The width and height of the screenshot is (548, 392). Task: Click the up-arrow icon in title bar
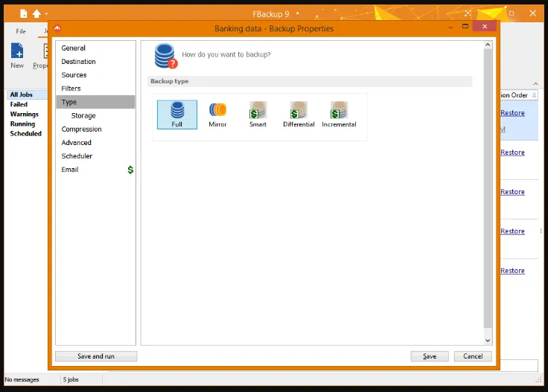point(36,13)
